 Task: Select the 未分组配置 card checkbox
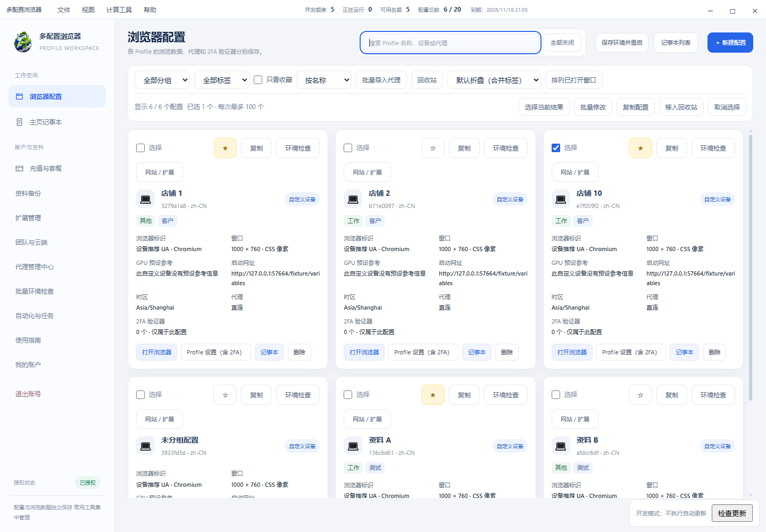point(140,395)
